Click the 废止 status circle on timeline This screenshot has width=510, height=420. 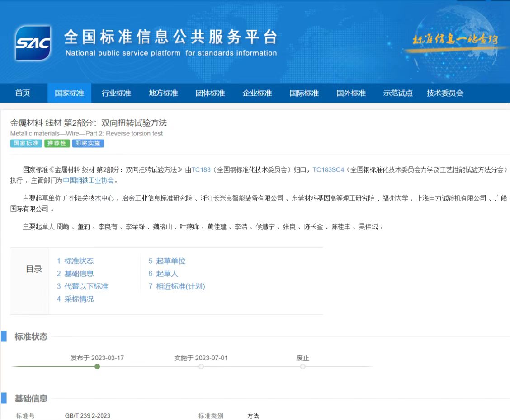[x=302, y=367]
